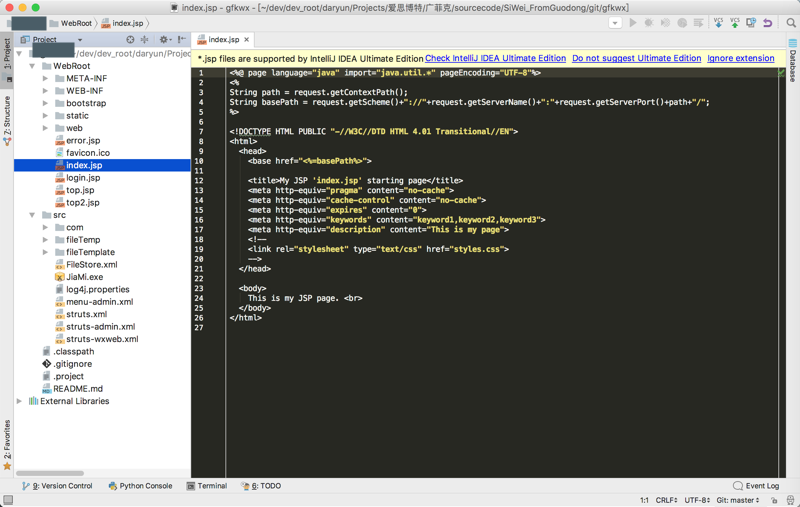Expand the static folder
This screenshot has height=507, width=800.
(x=45, y=116)
